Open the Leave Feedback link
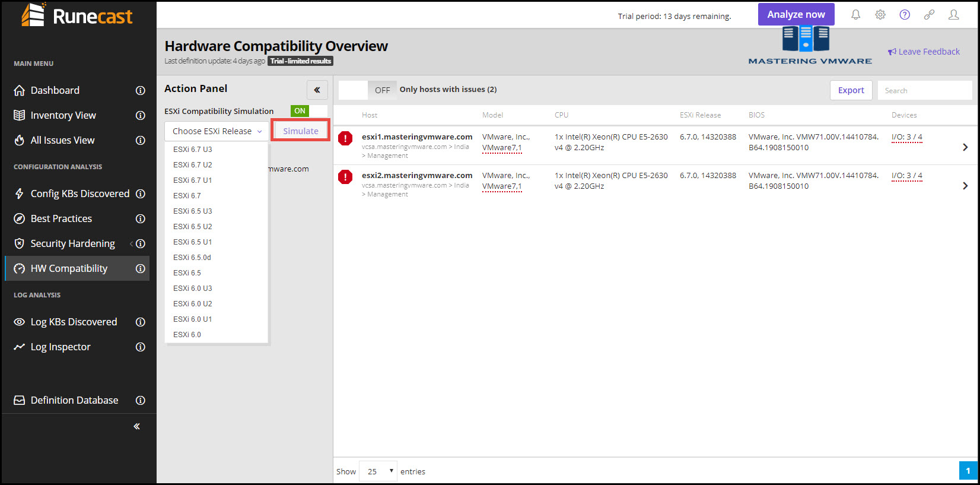Screen dimensions: 980x485 point(924,52)
